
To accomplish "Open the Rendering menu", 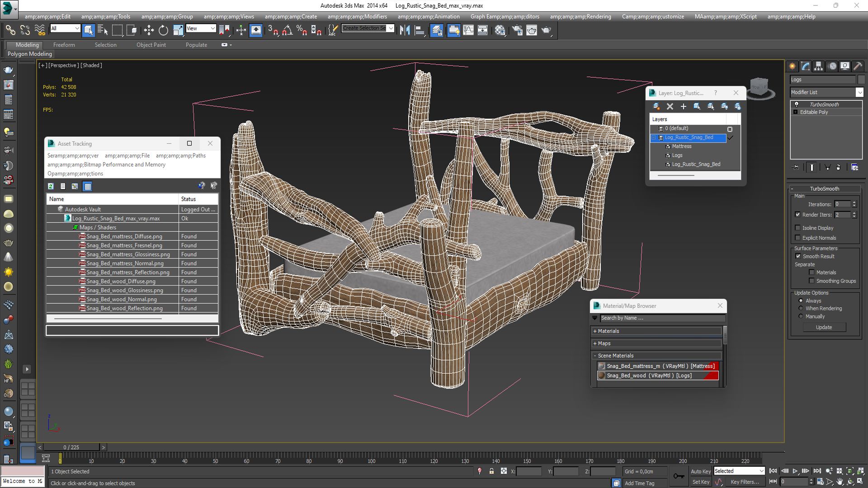I will pyautogui.click(x=580, y=17).
